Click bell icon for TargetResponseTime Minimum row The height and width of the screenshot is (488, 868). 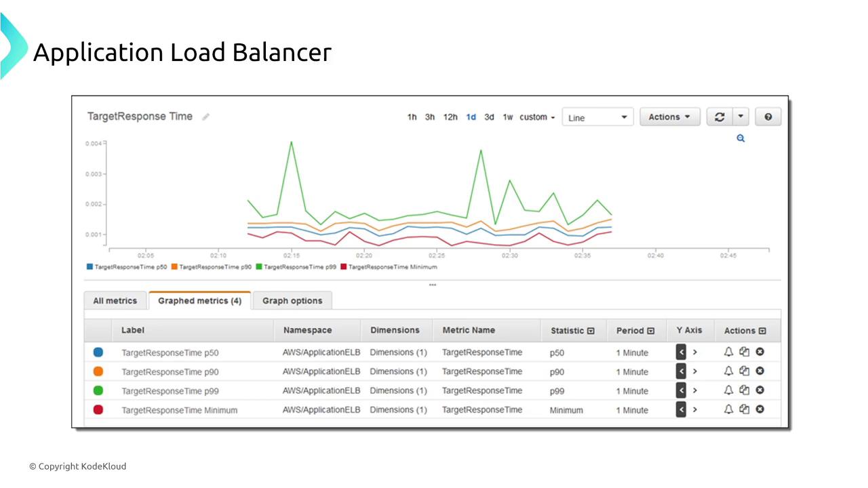pos(728,409)
